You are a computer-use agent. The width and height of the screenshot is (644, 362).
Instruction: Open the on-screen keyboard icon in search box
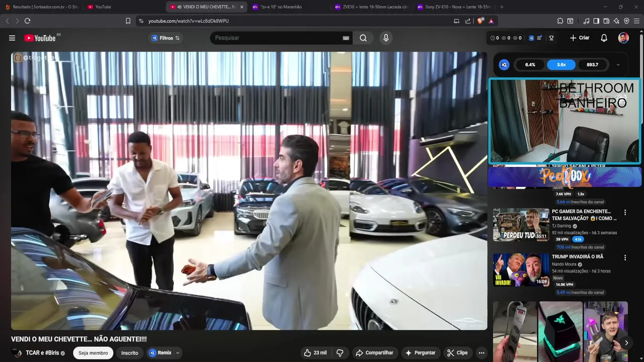pos(346,38)
